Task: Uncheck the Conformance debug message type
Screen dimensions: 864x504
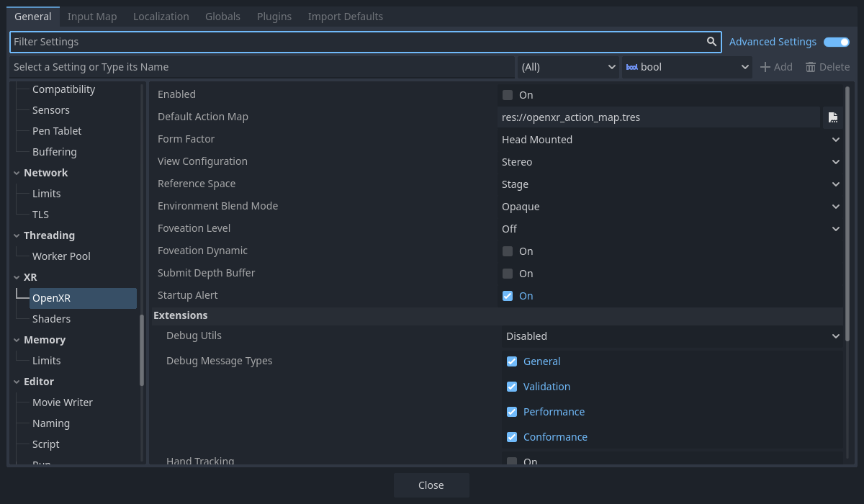Action: pos(512,436)
